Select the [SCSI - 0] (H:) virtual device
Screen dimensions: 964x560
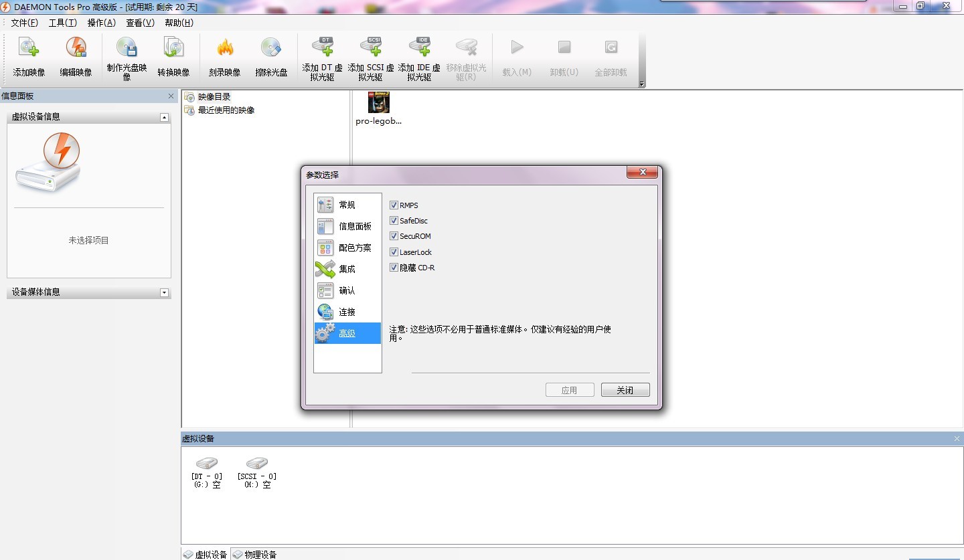coord(257,472)
